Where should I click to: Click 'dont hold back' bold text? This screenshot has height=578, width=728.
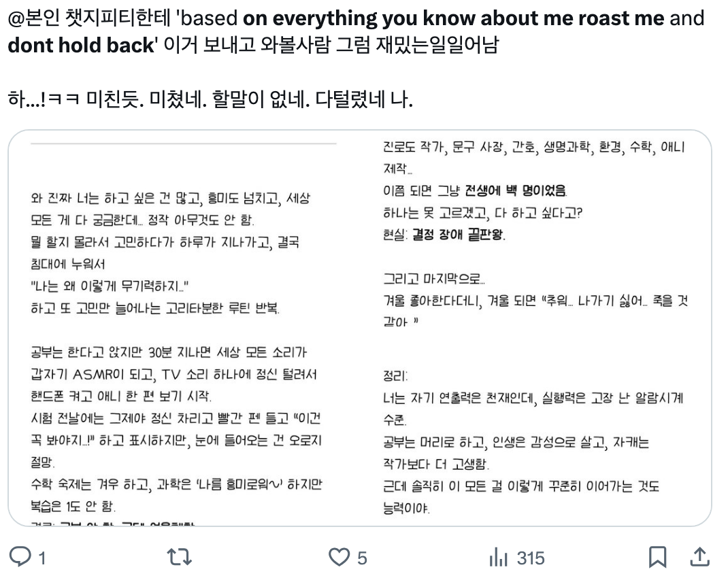[x=81, y=46]
